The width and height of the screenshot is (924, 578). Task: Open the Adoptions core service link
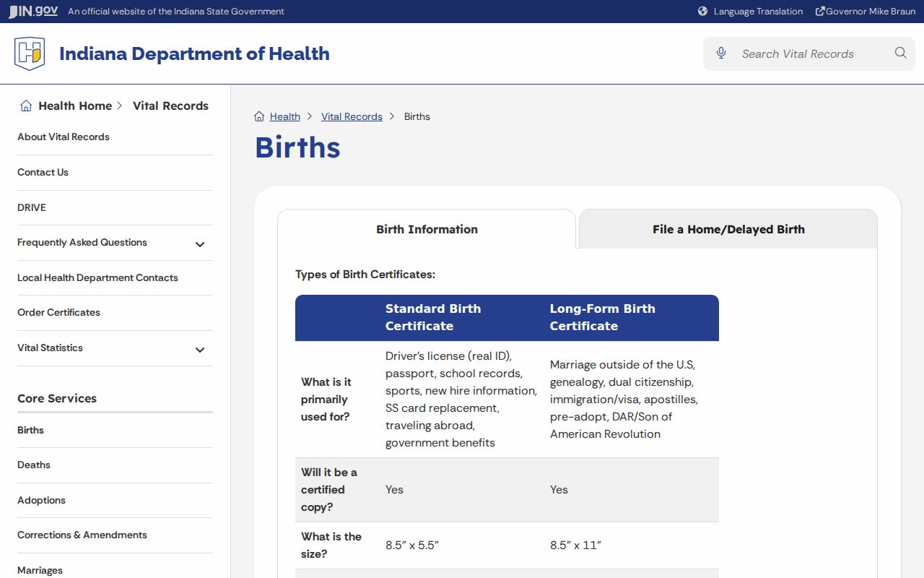tap(41, 500)
